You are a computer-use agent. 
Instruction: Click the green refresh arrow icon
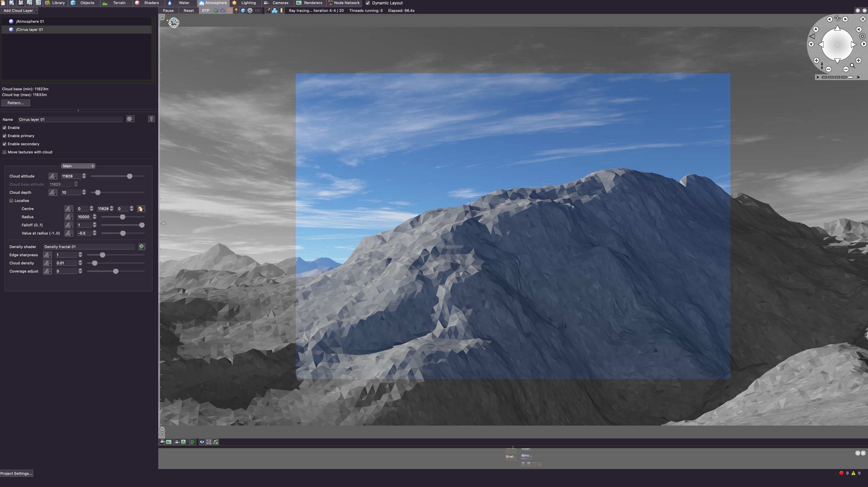coord(192,442)
